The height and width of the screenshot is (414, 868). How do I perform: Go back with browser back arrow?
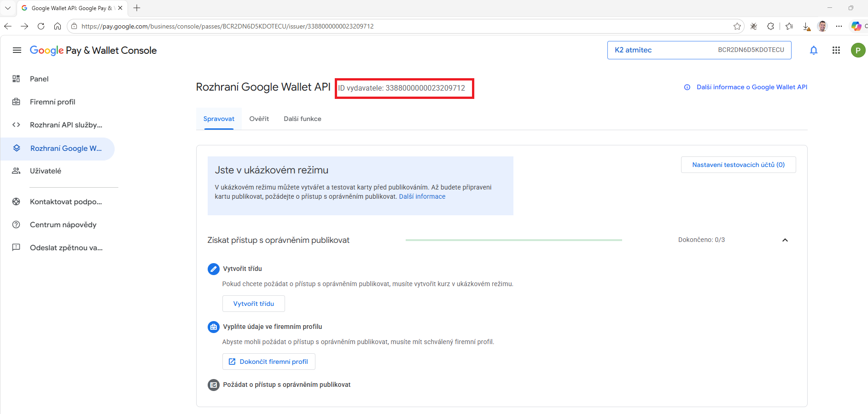tap(8, 26)
